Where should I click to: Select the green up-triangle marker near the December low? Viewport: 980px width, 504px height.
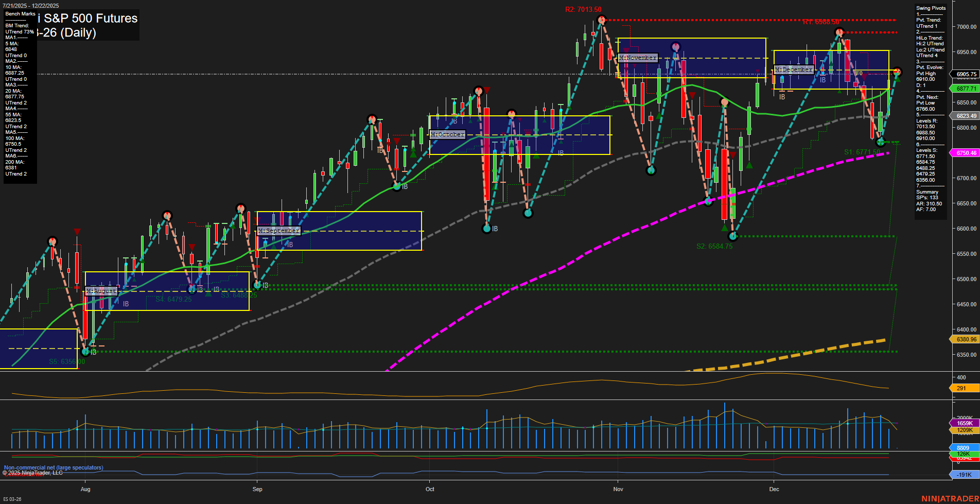coord(725,229)
